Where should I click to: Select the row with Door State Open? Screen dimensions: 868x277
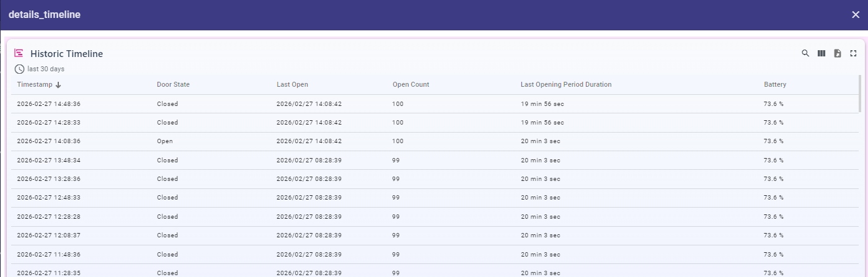click(x=165, y=141)
